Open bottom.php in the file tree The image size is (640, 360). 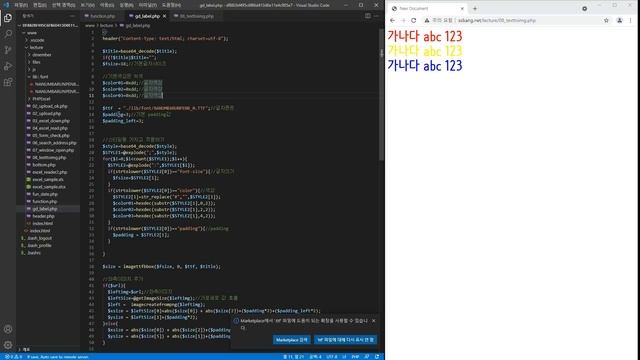click(x=44, y=165)
